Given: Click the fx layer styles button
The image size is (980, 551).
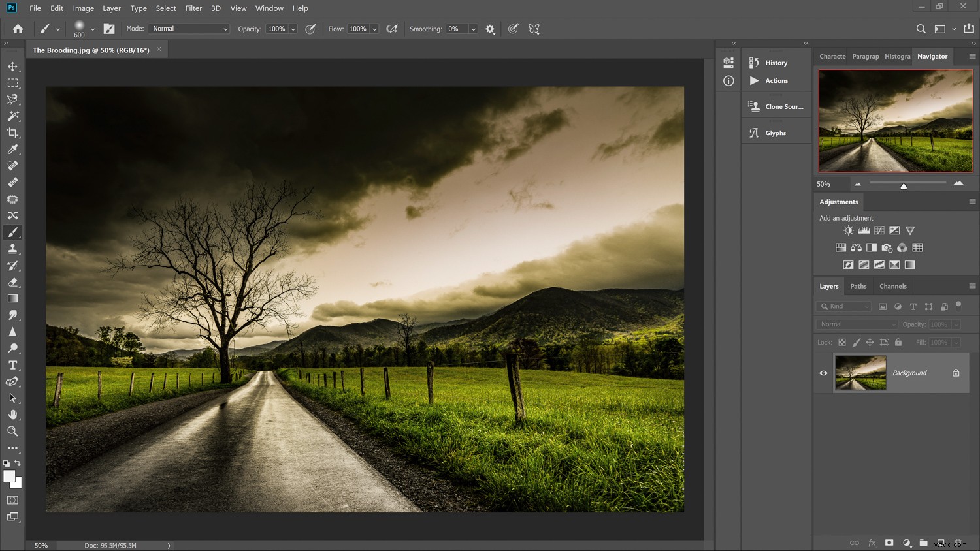Looking at the screenshot, I should [872, 543].
